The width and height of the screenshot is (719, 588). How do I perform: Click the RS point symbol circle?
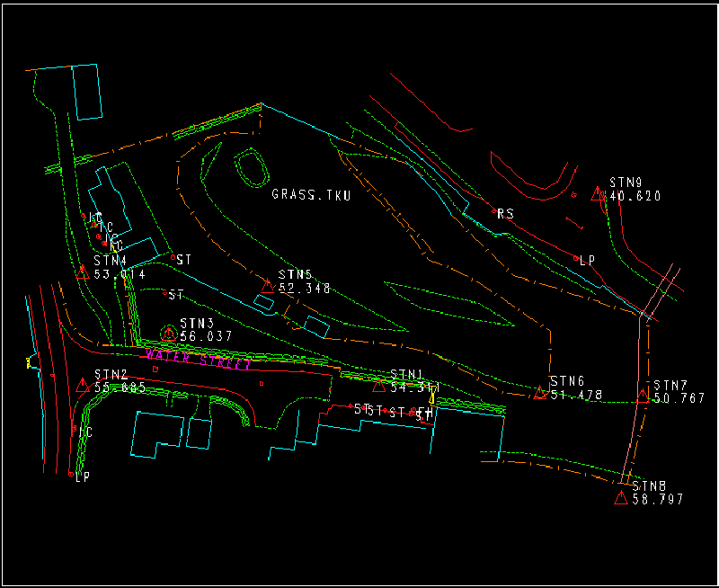pyautogui.click(x=494, y=211)
